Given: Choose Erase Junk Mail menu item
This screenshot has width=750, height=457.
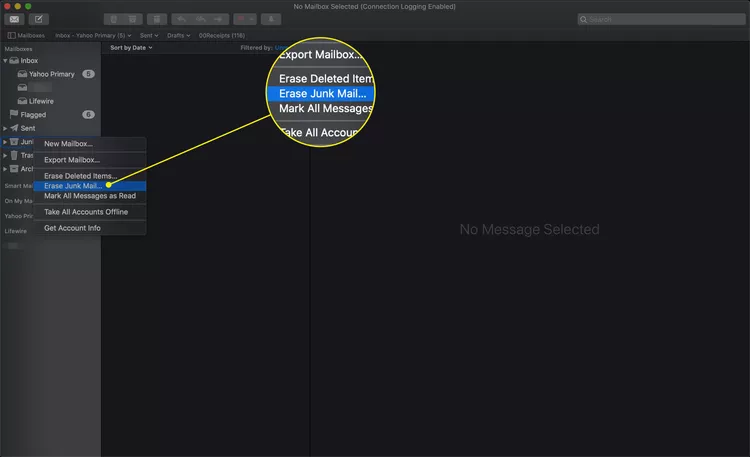Looking at the screenshot, I should pyautogui.click(x=73, y=186).
